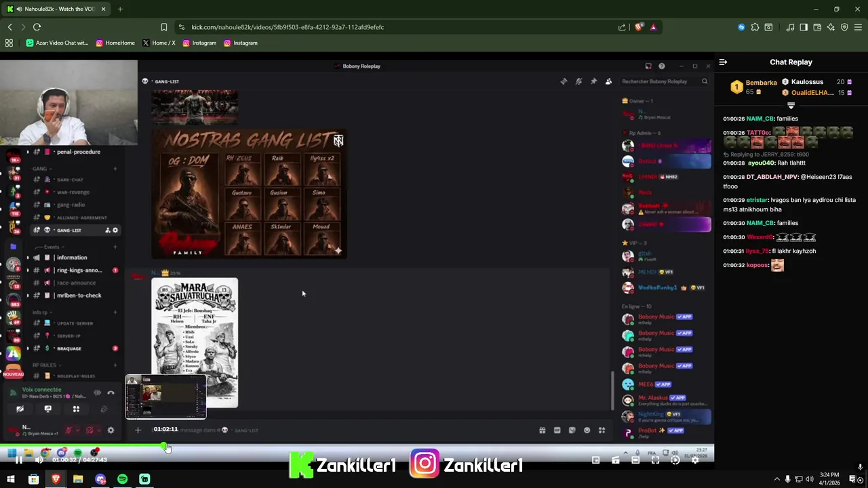Open Spotify from Windows taskbar
The width and height of the screenshot is (868, 488).
(122, 479)
